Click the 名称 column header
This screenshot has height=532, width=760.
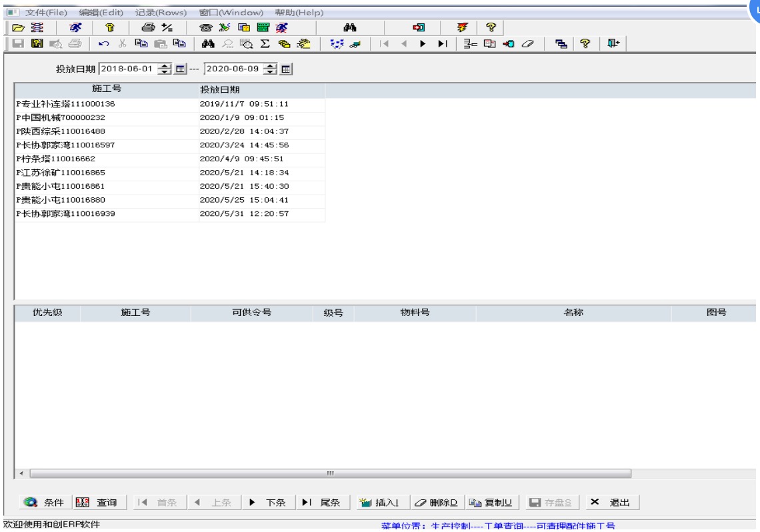(573, 313)
